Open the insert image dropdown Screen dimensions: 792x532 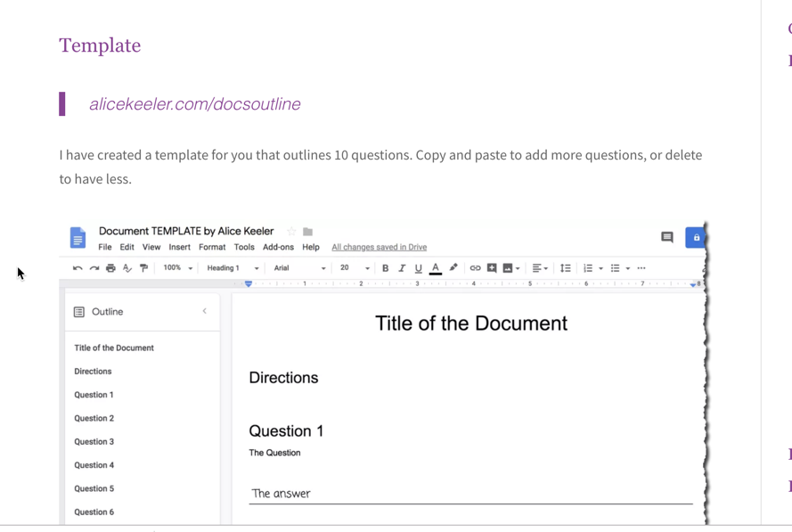tap(511, 268)
